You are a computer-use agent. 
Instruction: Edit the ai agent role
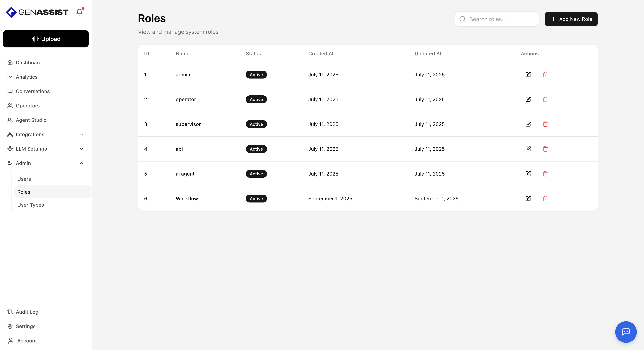pyautogui.click(x=528, y=174)
